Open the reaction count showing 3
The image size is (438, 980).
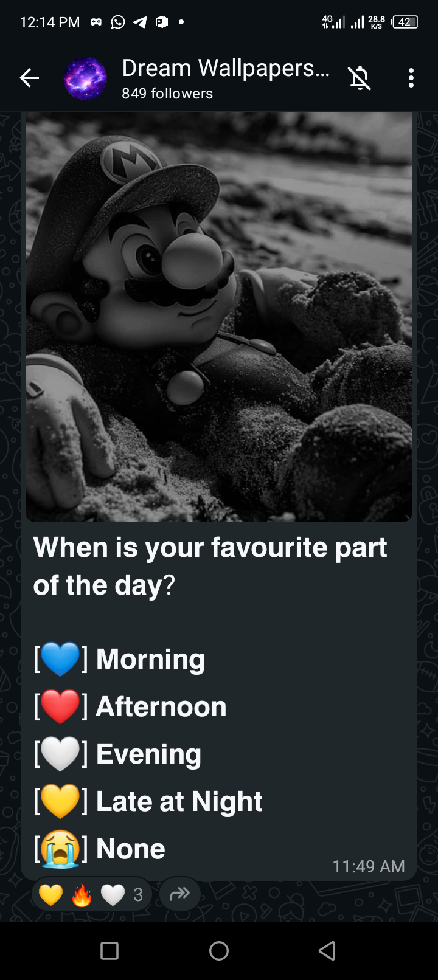(x=138, y=895)
